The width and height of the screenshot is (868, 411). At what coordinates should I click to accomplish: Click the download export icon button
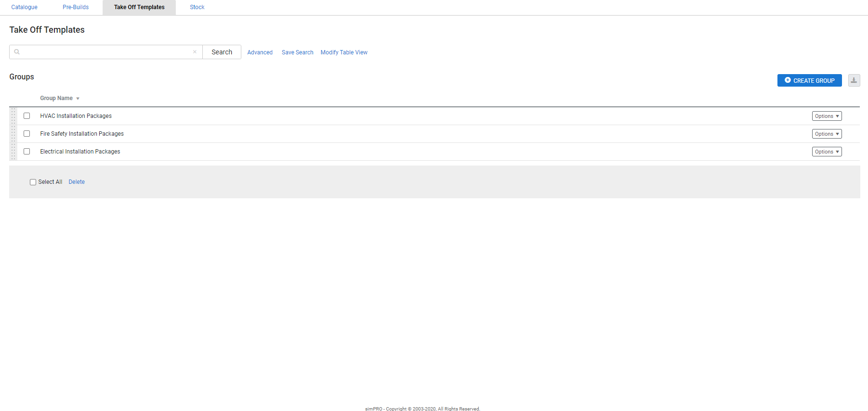(x=854, y=80)
